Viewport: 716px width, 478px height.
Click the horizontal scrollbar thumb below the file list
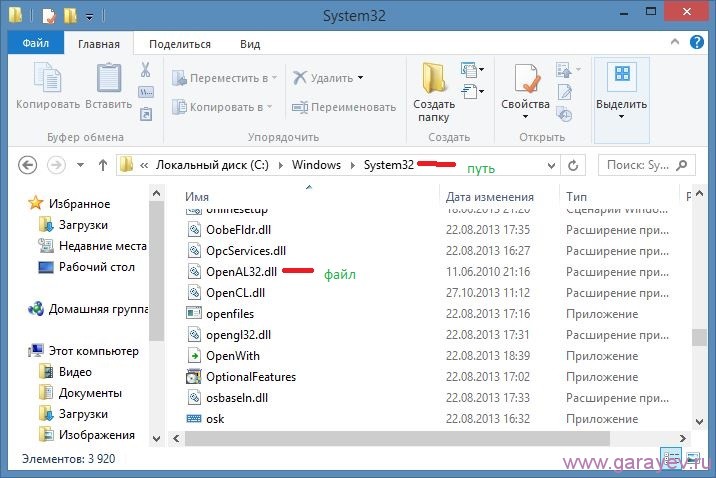click(397, 439)
